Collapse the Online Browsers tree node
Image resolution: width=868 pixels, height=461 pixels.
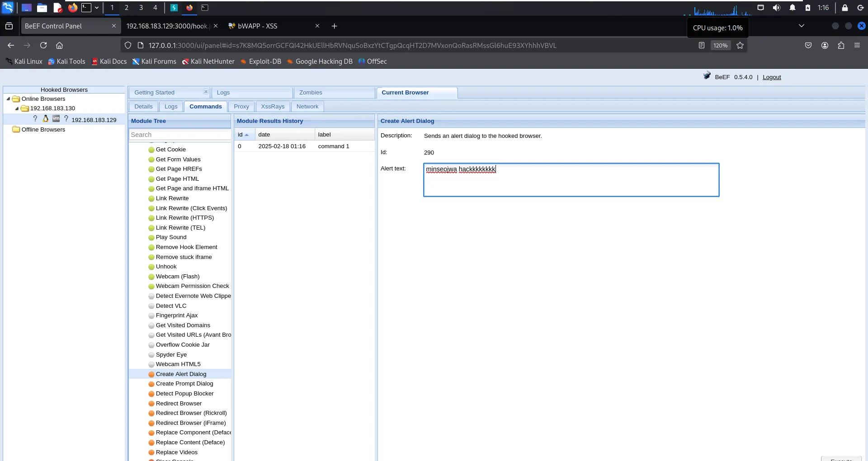8,99
